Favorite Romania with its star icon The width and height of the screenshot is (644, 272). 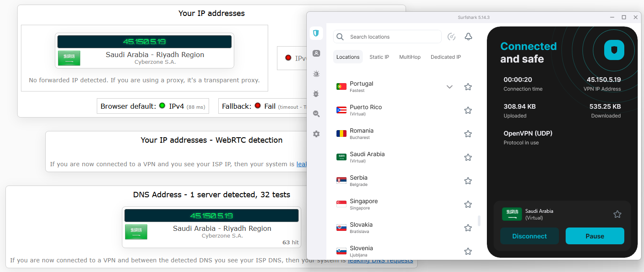pos(468,134)
